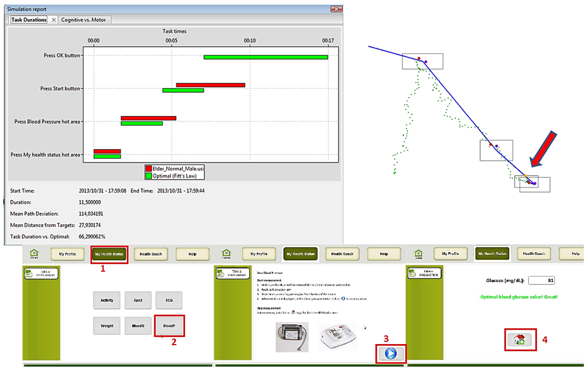Close the Simulation report window

click(x=335, y=9)
